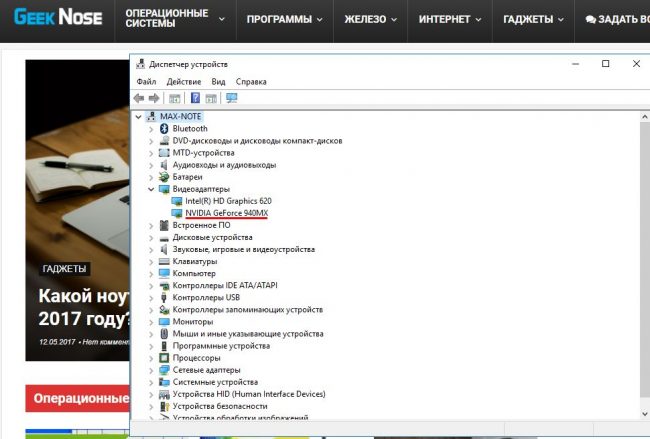Expand the Звуковые, игровые и видеоустройства category
Image resolution: width=650 pixels, height=439 pixels.
151,250
